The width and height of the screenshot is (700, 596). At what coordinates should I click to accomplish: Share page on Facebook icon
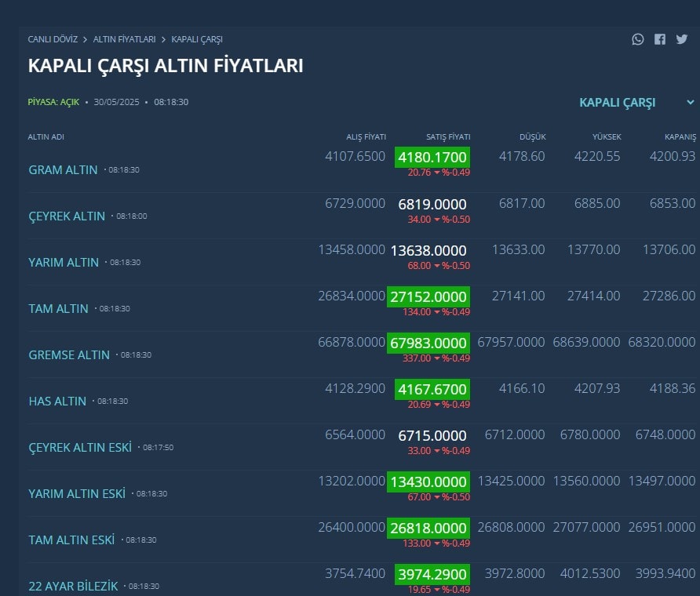(660, 39)
